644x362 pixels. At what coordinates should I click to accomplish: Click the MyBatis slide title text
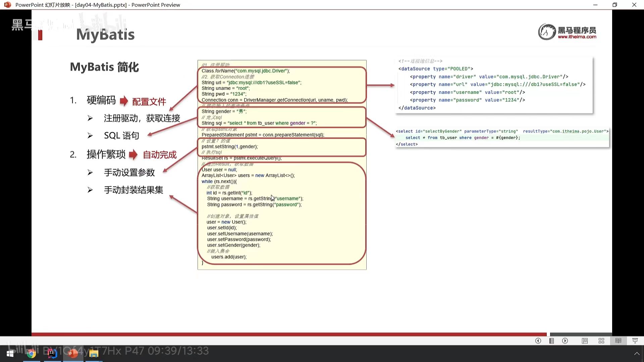click(x=105, y=35)
